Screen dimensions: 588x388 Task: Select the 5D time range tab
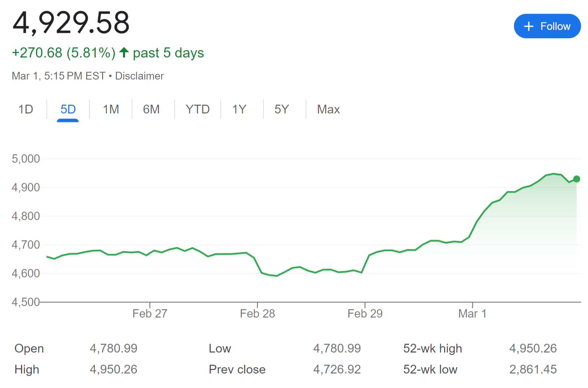click(68, 109)
